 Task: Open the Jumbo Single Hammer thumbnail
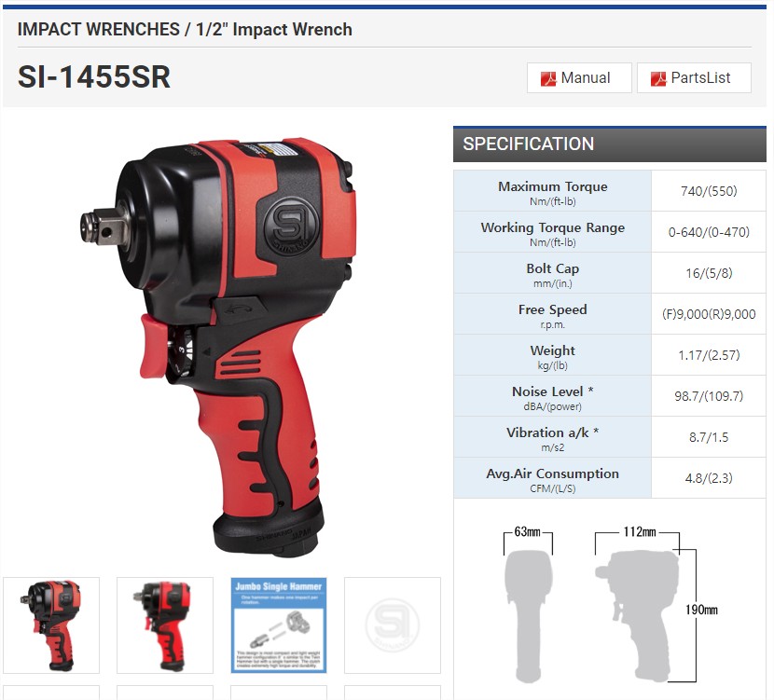279,625
